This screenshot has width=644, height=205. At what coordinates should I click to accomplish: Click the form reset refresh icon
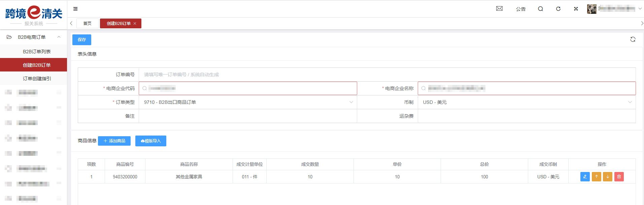[x=633, y=39]
